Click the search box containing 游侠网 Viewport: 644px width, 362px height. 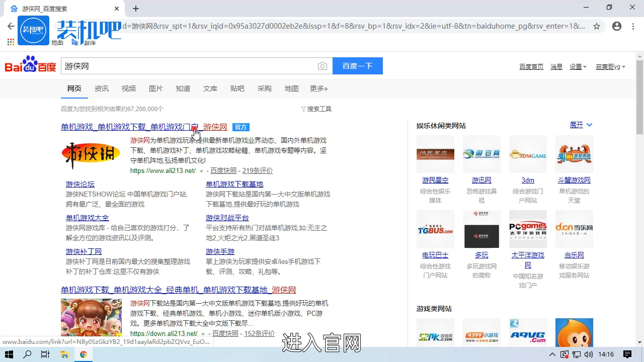(189, 66)
